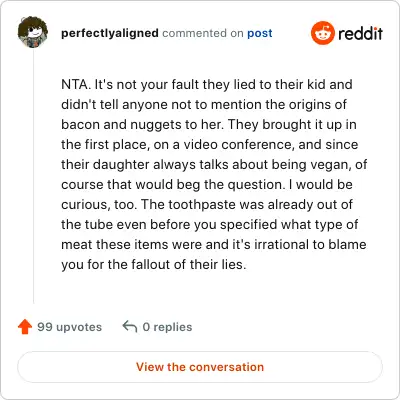Click the reply arrow icon

pos(130,326)
